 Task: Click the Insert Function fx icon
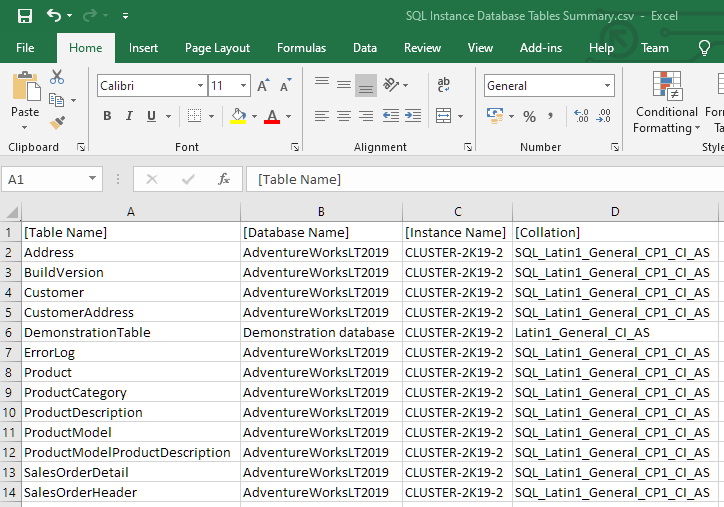tap(224, 179)
